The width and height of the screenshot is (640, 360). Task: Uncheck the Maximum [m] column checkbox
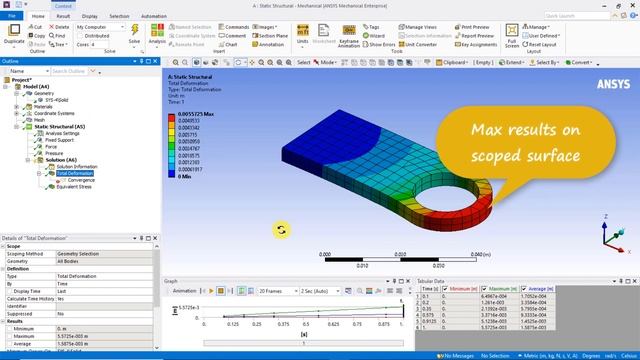pos(484,289)
